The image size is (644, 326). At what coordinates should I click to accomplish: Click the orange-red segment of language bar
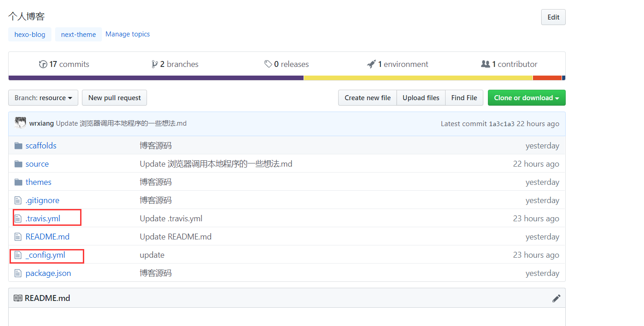tap(547, 78)
